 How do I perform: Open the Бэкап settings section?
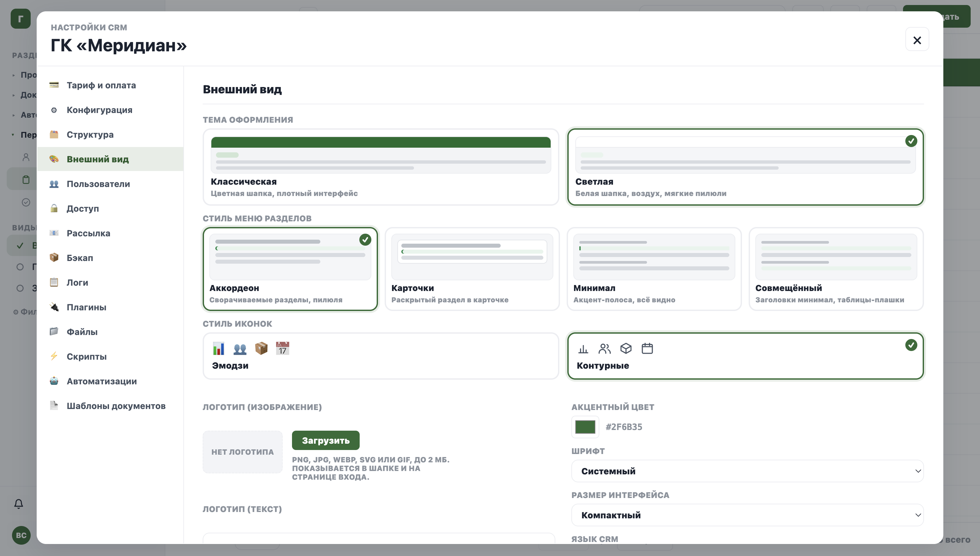point(110,258)
